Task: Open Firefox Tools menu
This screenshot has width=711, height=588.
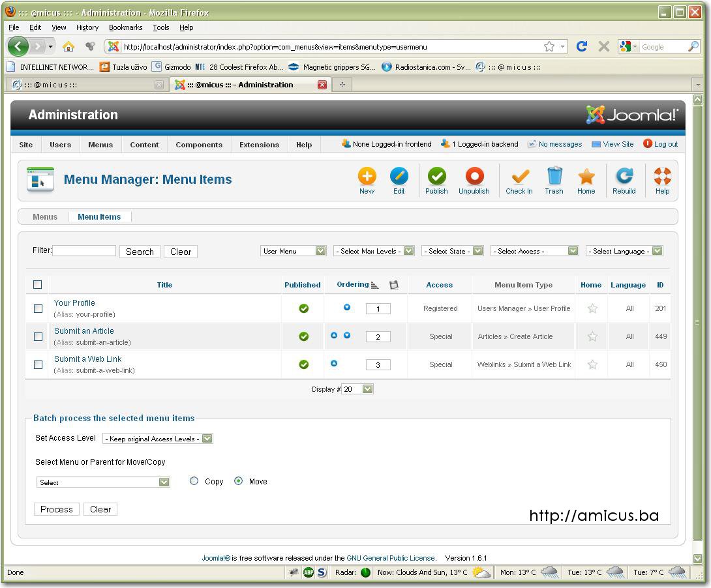Action: tap(161, 27)
